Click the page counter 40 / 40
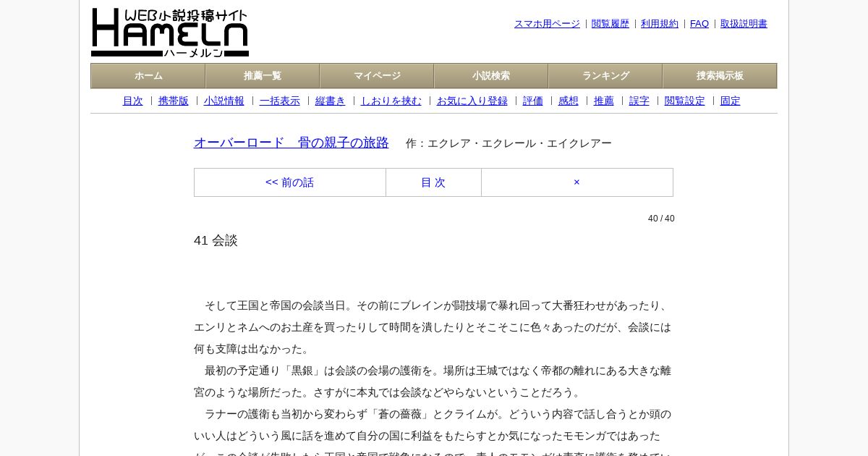The width and height of the screenshot is (868, 456). (x=661, y=219)
